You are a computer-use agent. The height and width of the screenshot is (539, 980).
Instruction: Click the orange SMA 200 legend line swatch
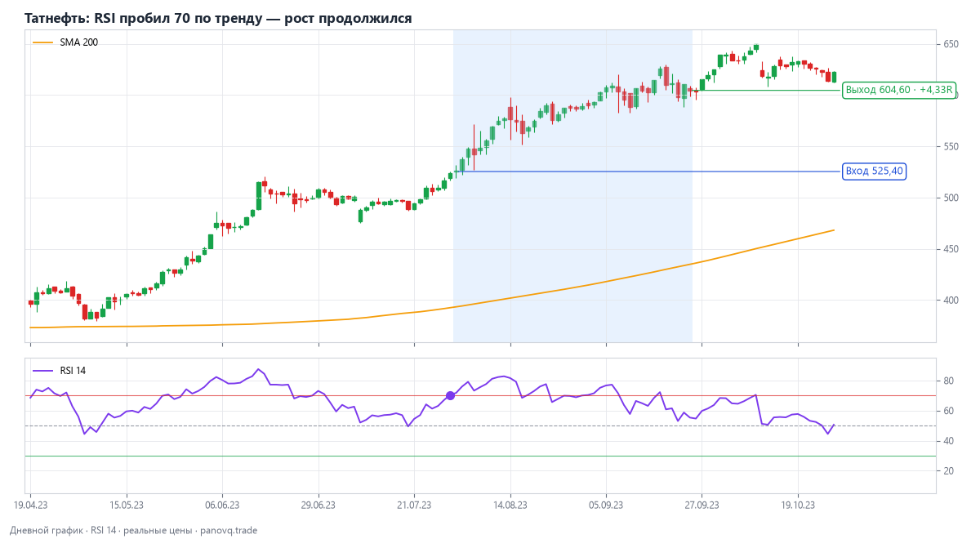(x=42, y=42)
